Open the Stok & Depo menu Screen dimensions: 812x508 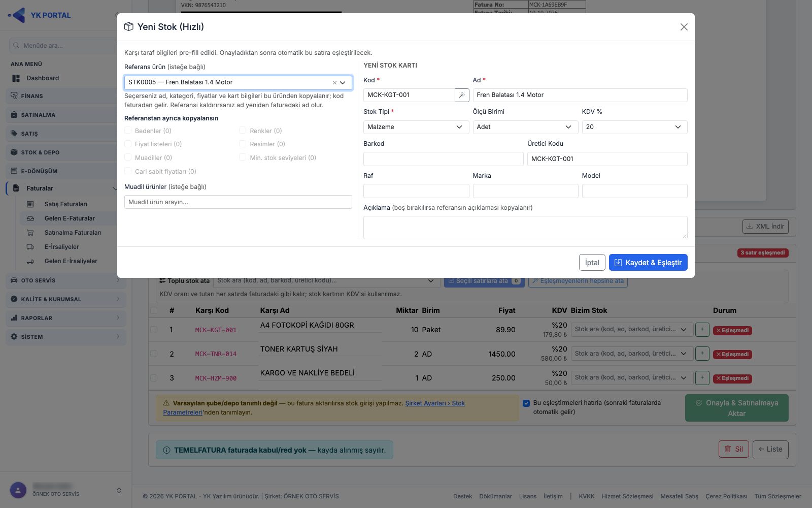65,152
